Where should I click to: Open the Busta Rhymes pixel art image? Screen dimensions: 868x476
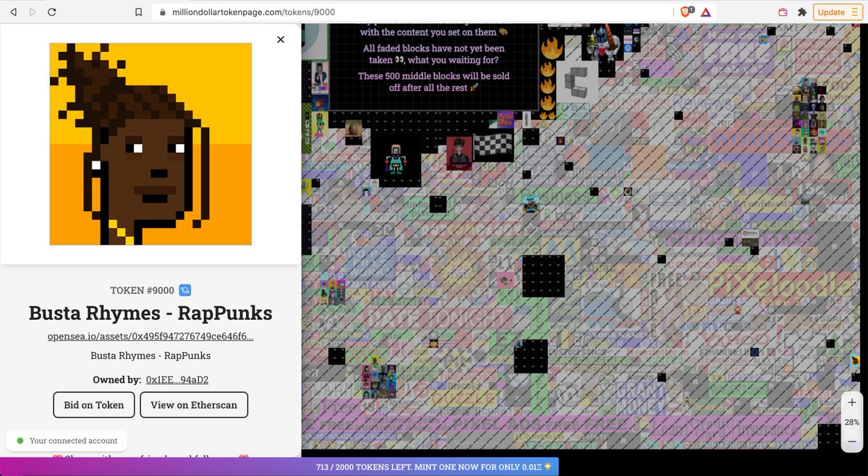(x=150, y=144)
